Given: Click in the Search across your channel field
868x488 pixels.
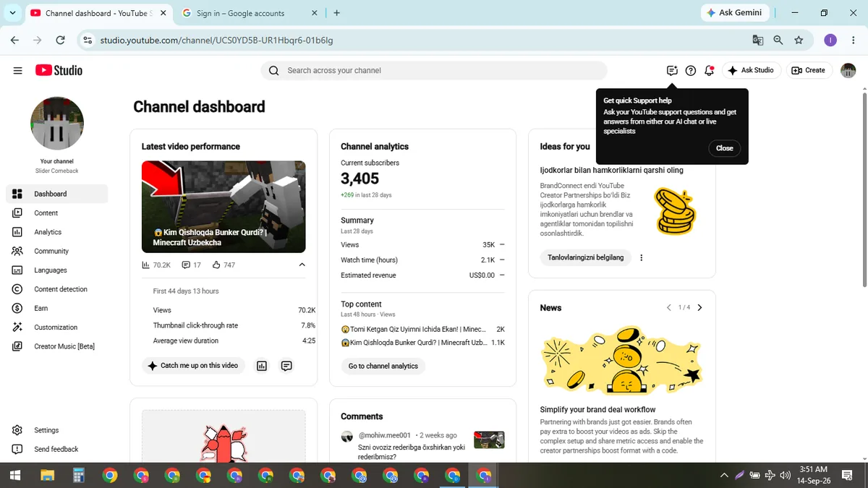Looking at the screenshot, I should coord(434,70).
